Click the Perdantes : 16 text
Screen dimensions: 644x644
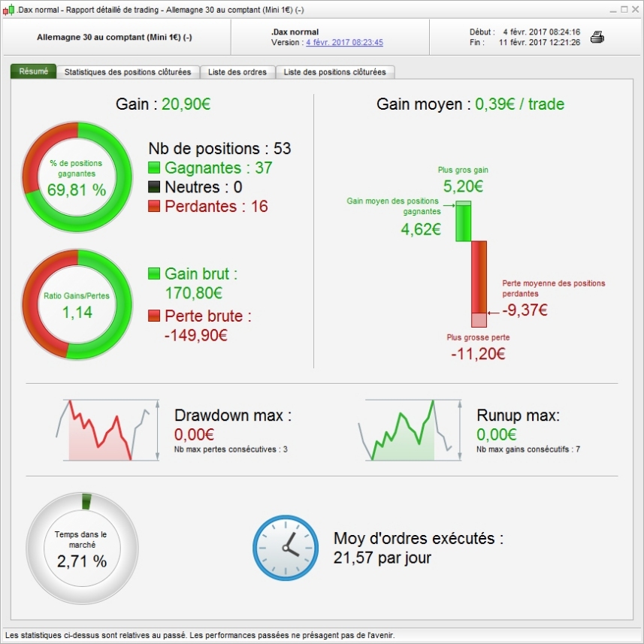pos(216,206)
